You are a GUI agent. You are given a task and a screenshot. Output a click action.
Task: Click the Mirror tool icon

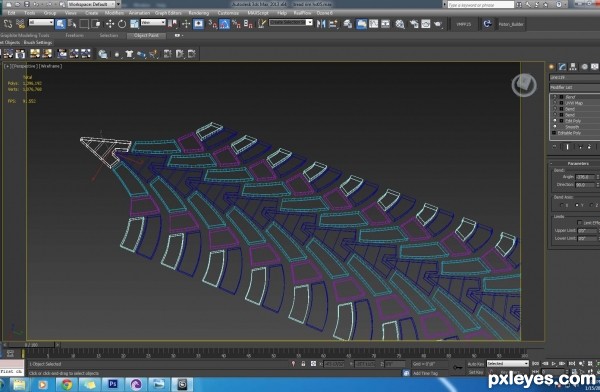(x=321, y=24)
